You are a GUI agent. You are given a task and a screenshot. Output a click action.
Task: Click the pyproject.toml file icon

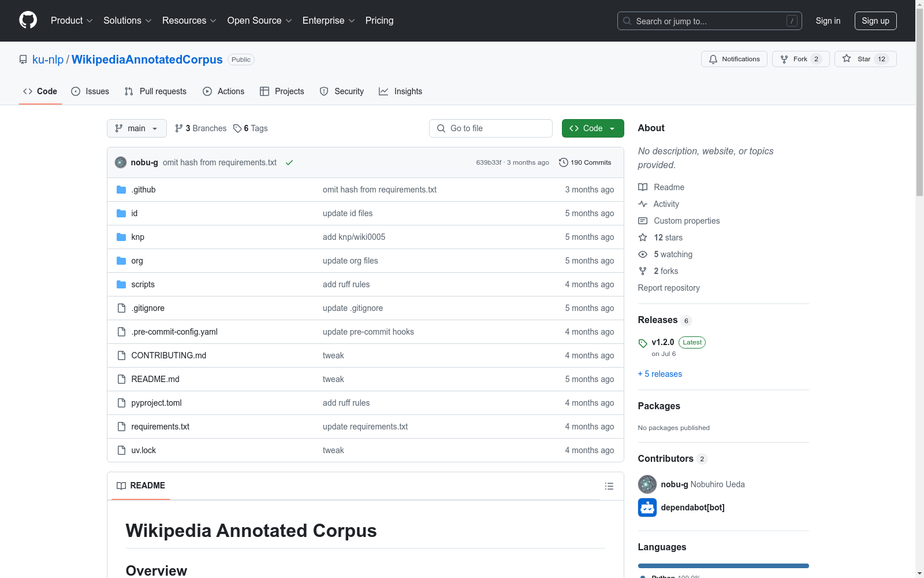pyautogui.click(x=121, y=403)
